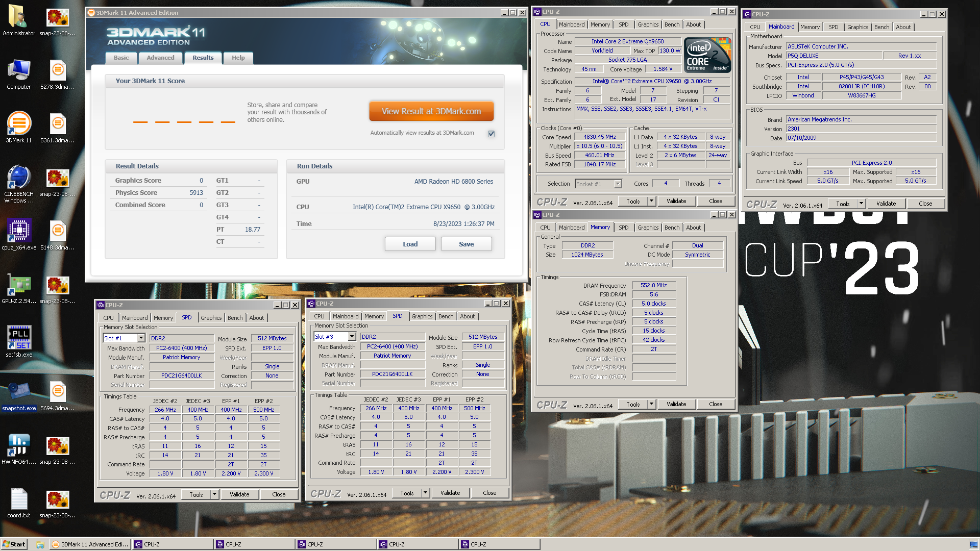Screen dimensions: 980x551
Task: Click Close button in Slot #3 SPD window
Action: pos(489,493)
